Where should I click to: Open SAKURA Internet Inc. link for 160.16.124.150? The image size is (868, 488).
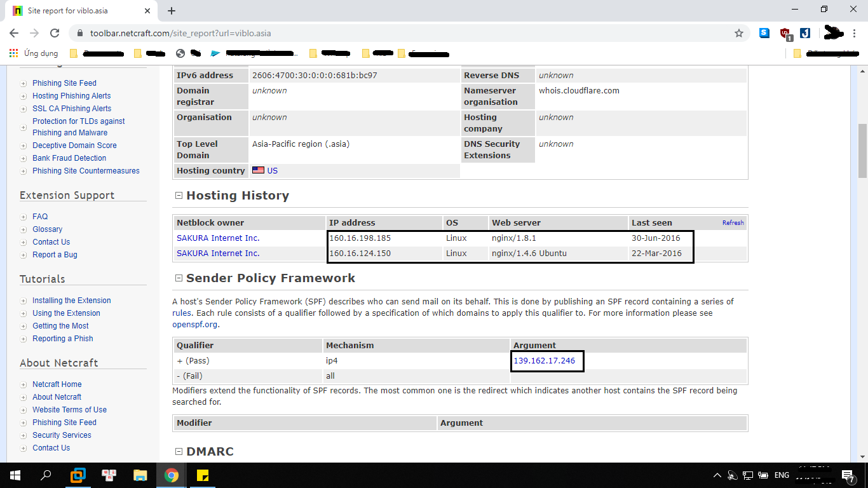click(218, 254)
